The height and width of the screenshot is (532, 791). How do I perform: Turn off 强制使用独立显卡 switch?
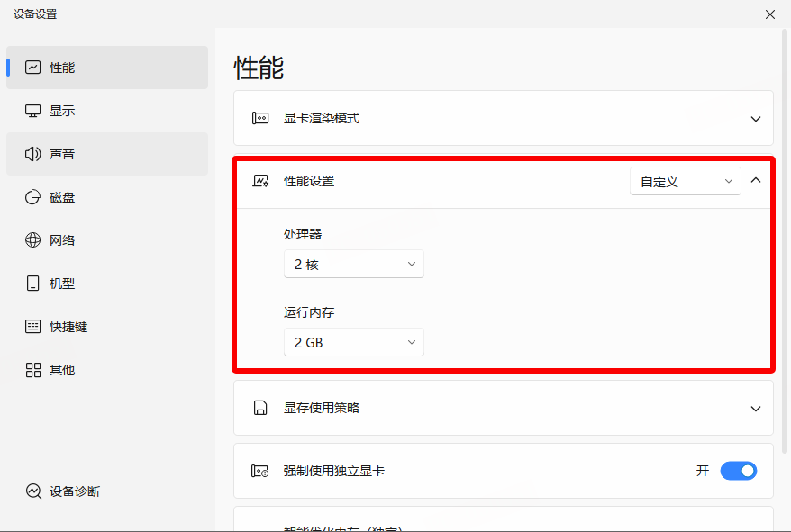click(x=738, y=471)
